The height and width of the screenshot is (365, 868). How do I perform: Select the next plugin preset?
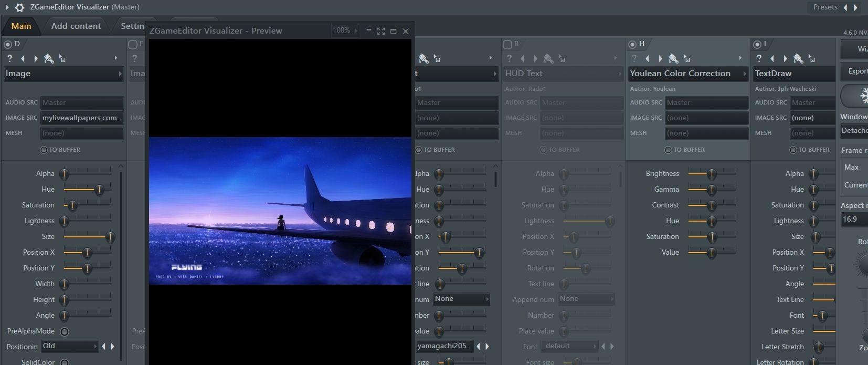click(x=856, y=7)
